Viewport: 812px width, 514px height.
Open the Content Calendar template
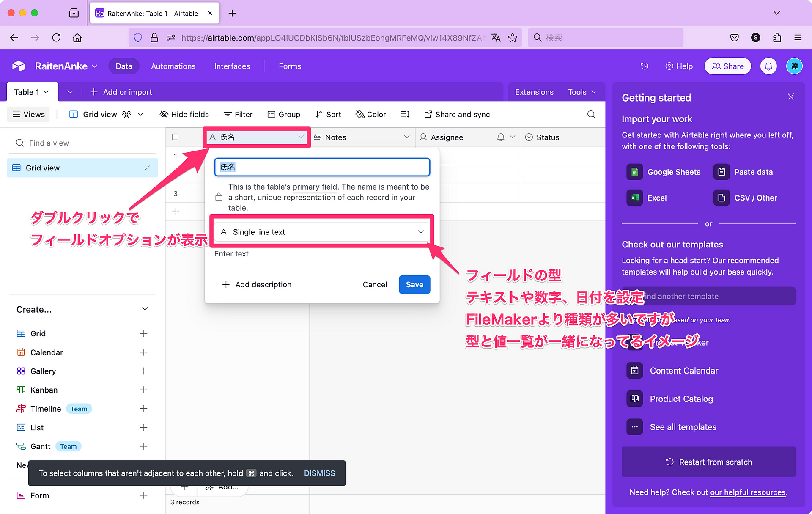coord(672,371)
